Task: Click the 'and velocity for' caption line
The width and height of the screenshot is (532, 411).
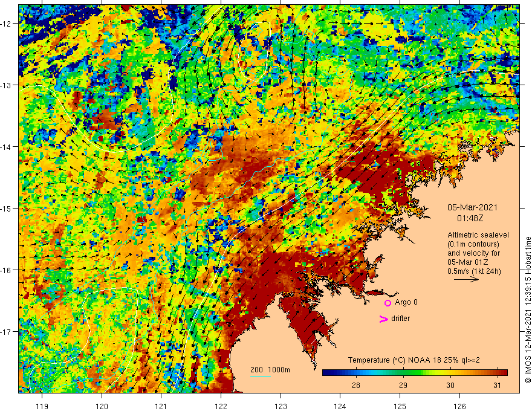Action: click(473, 253)
